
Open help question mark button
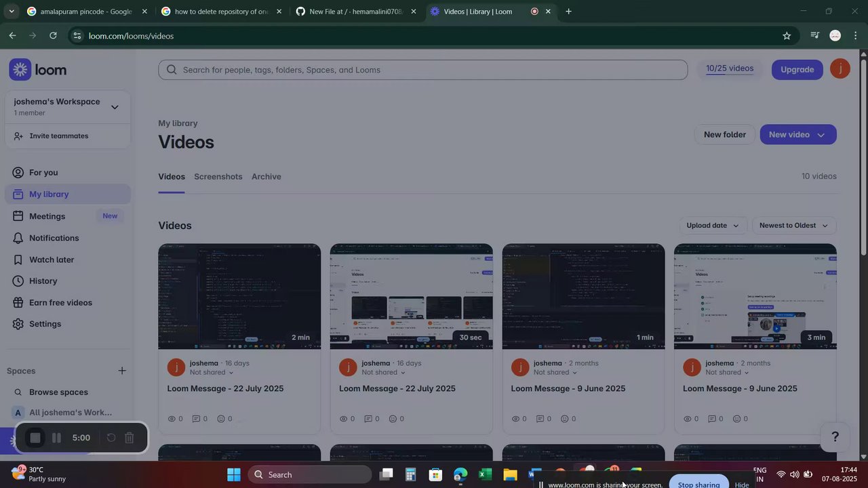point(835,437)
